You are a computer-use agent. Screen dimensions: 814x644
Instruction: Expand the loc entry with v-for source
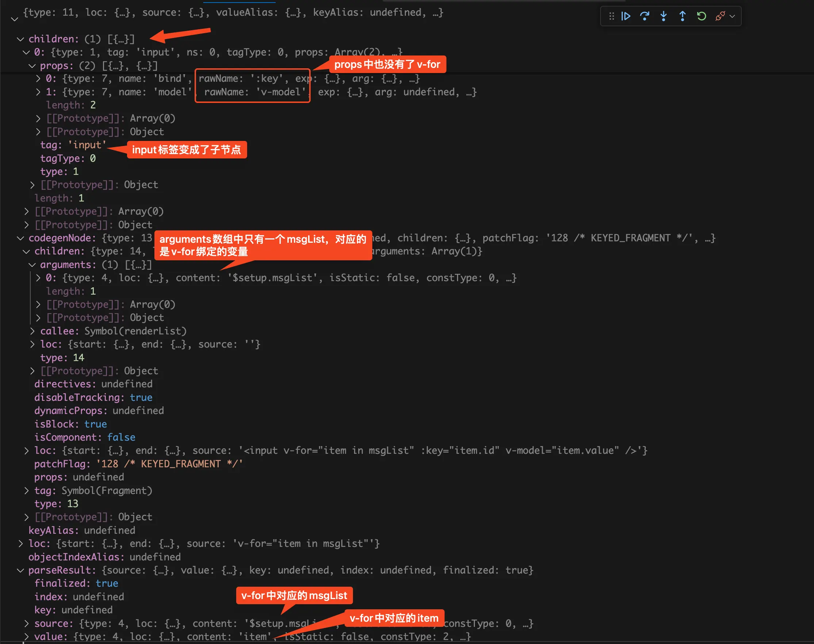(21, 544)
